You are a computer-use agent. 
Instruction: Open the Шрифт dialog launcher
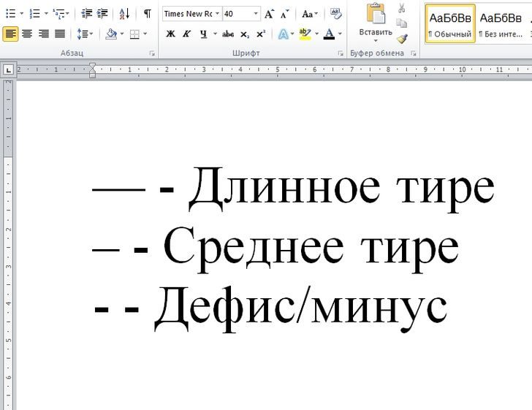coord(341,54)
